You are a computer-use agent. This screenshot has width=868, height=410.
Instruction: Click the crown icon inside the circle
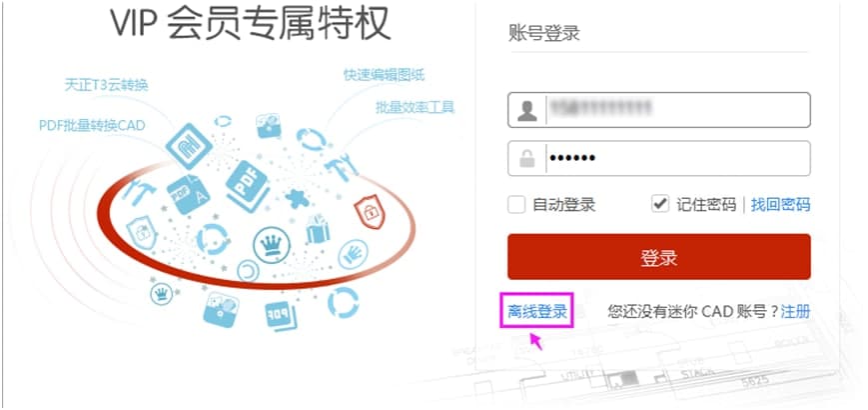[x=272, y=245]
